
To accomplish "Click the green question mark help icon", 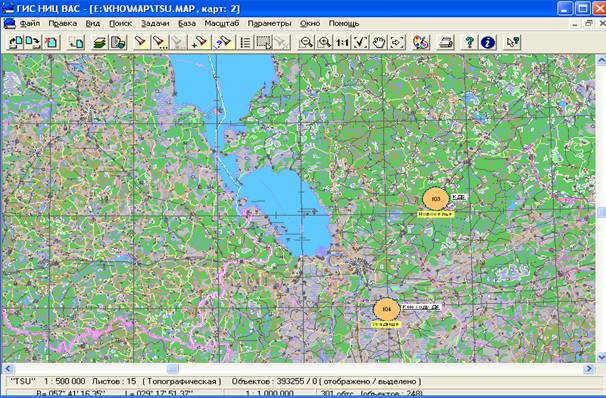I will pyautogui.click(x=470, y=42).
